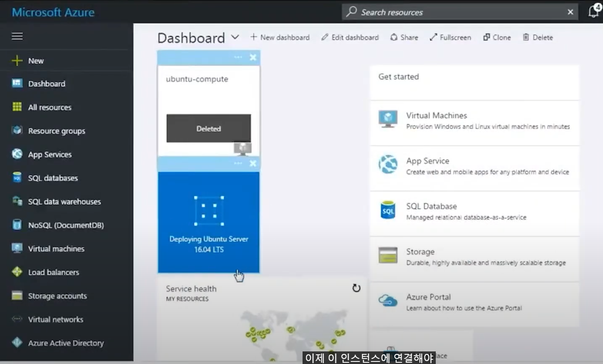Screen dimensions: 603x364
Task: Click the SQL Database icon in Get started
Action: click(x=388, y=210)
